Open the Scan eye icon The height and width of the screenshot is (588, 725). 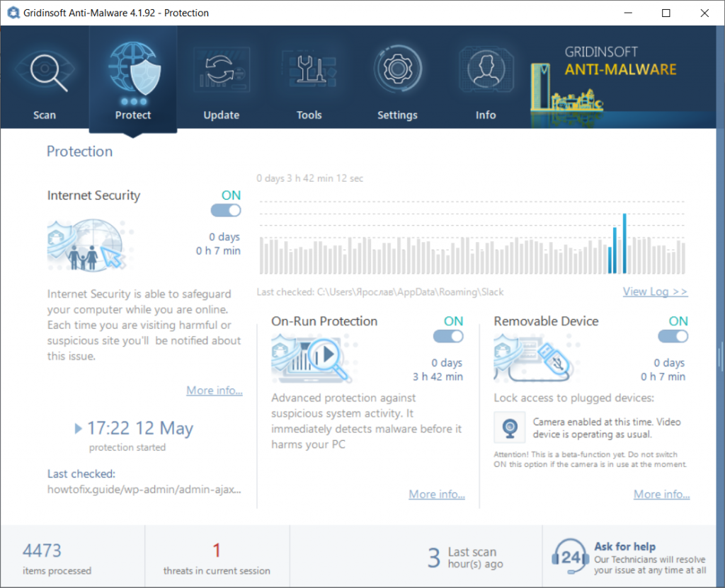coord(45,73)
